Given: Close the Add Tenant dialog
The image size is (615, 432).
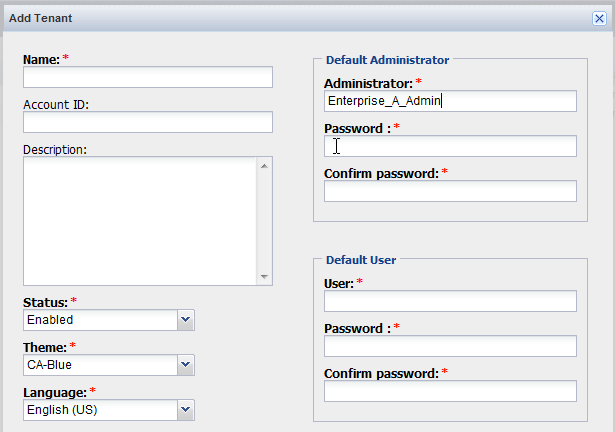Looking at the screenshot, I should click(599, 18).
